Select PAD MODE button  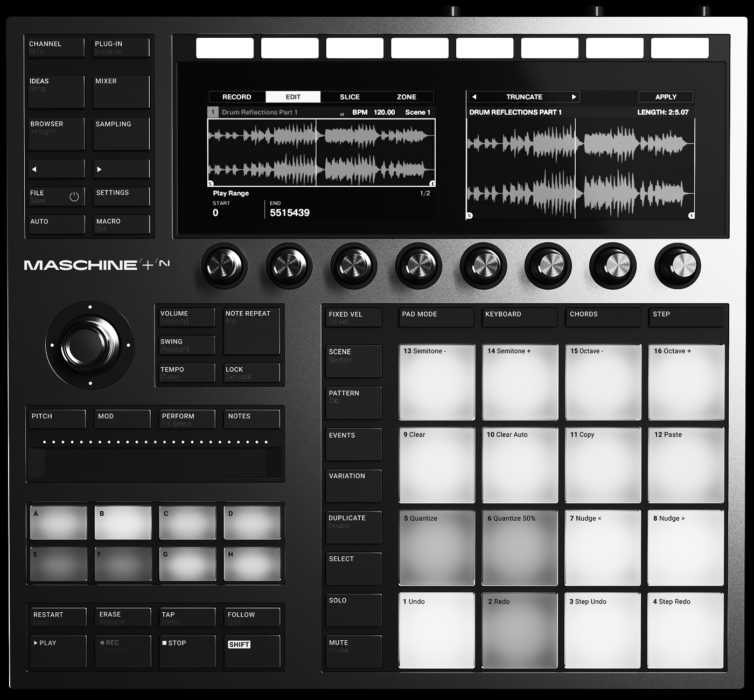(437, 317)
